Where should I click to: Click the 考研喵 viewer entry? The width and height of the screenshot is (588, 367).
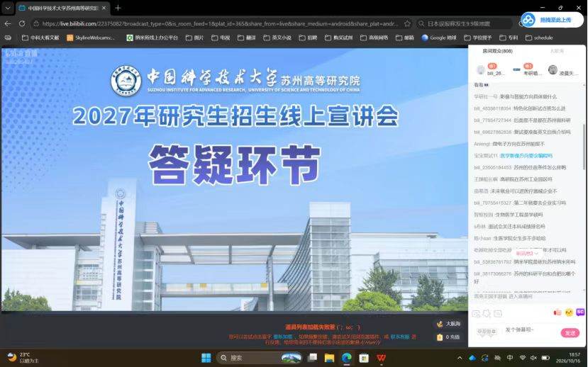tap(528, 70)
